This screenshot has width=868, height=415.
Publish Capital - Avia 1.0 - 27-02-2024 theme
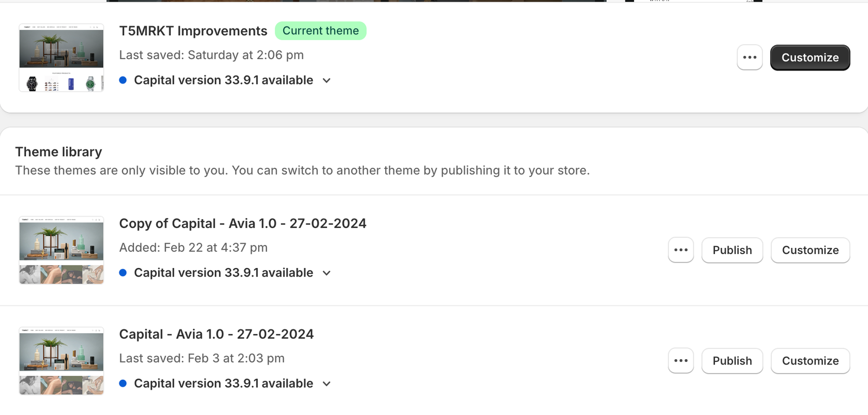(732, 361)
